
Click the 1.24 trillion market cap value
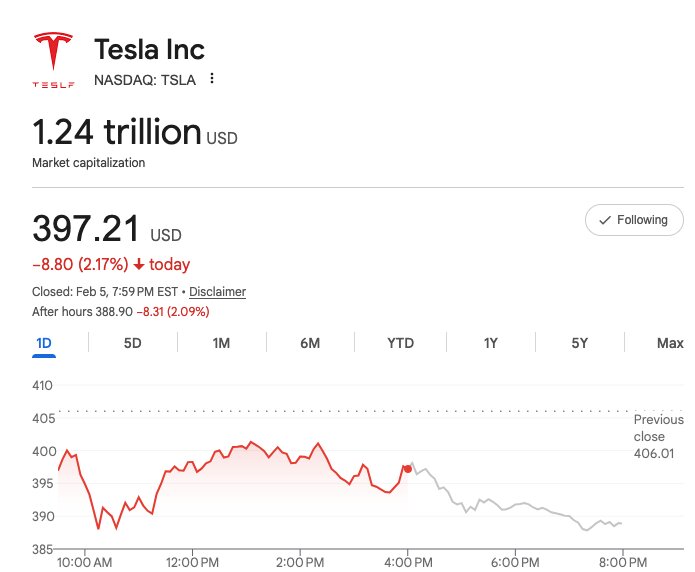[x=117, y=132]
